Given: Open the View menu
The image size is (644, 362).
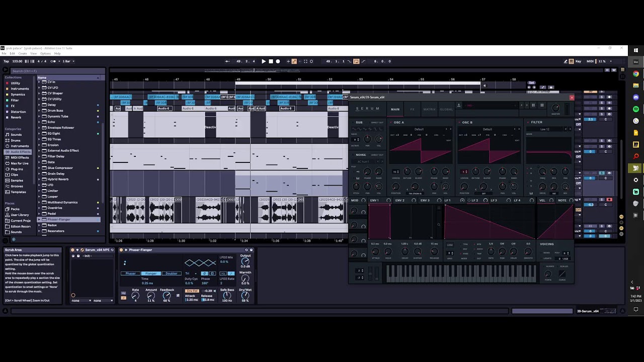Looking at the screenshot, I should tap(33, 53).
